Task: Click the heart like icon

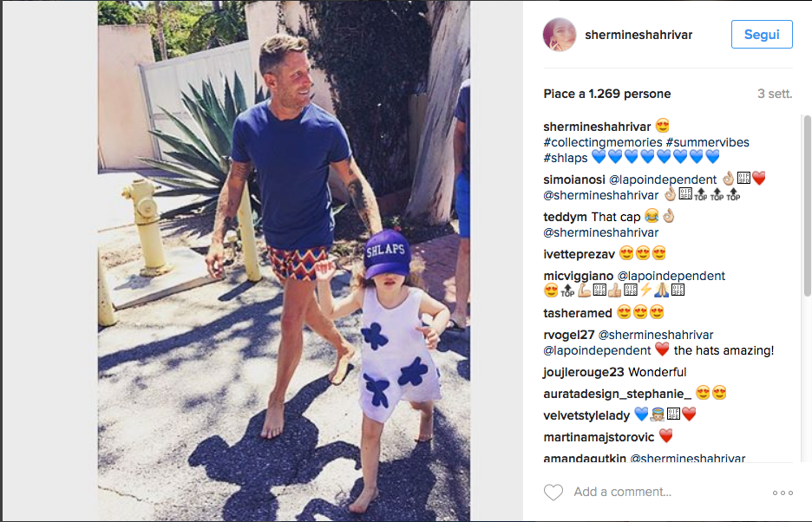Action: (x=553, y=492)
